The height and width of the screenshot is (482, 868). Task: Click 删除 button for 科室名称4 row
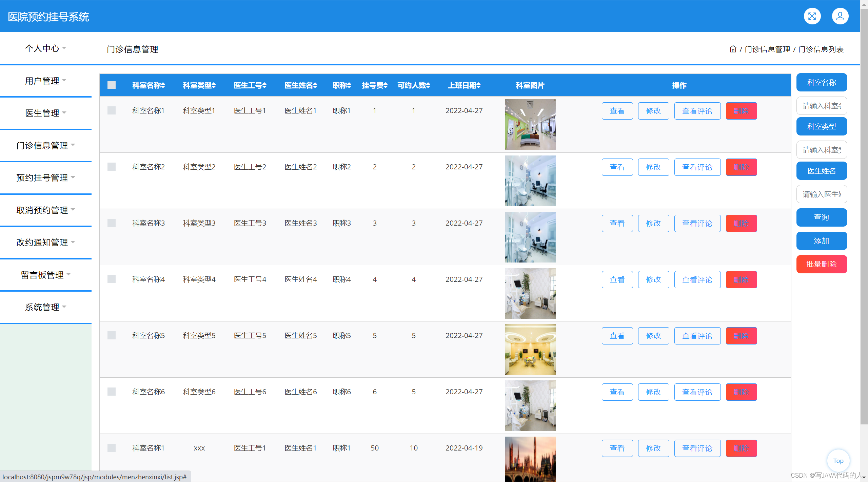(741, 279)
